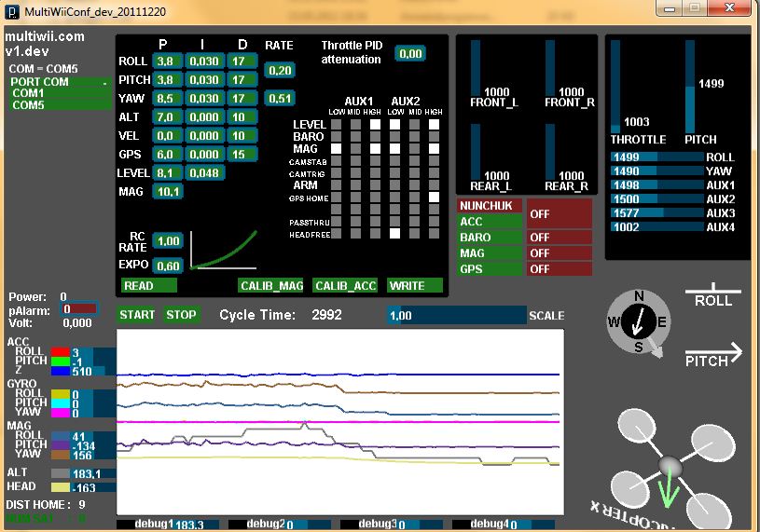760x532 pixels.
Task: Toggle ARM checkbox under AUX2 HIGH
Action: pos(435,184)
